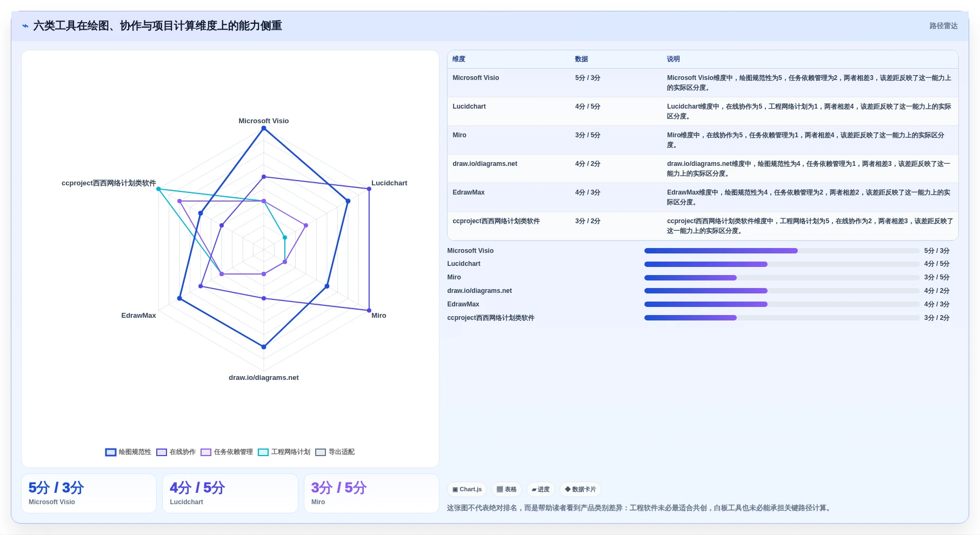This screenshot has width=980, height=535.
Task: Click the 表格 chip
Action: tap(506, 490)
